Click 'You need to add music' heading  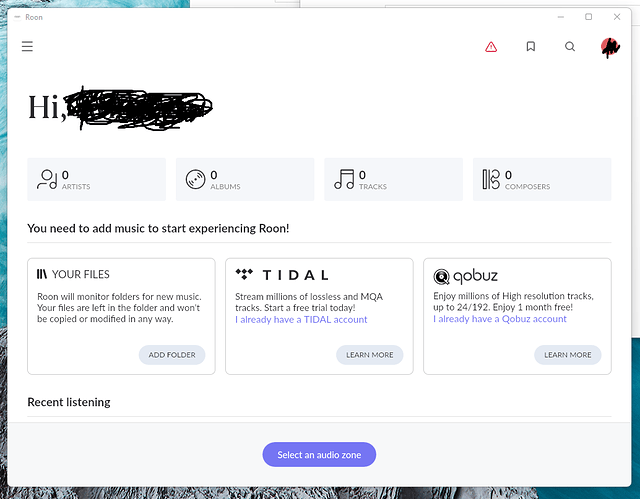pyautogui.click(x=158, y=228)
